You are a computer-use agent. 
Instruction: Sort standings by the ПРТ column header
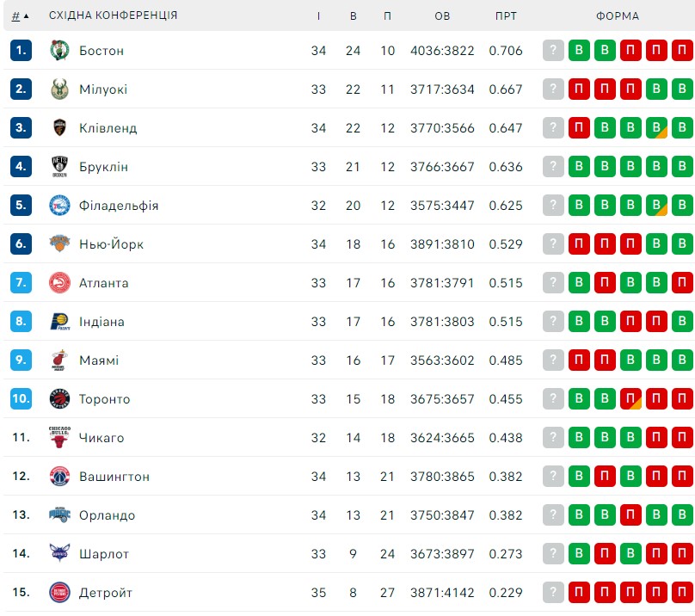coord(506,16)
